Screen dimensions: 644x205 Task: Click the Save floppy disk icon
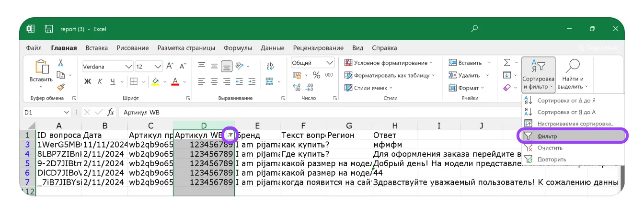click(x=48, y=29)
